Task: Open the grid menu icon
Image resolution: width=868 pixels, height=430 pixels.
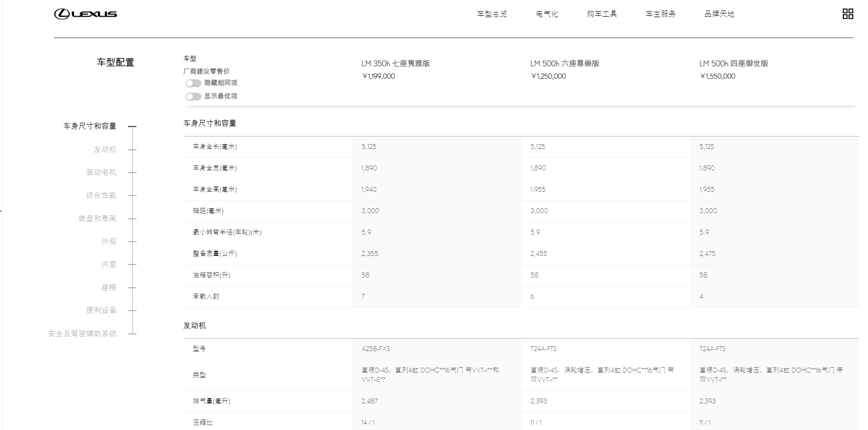Action: (848, 14)
